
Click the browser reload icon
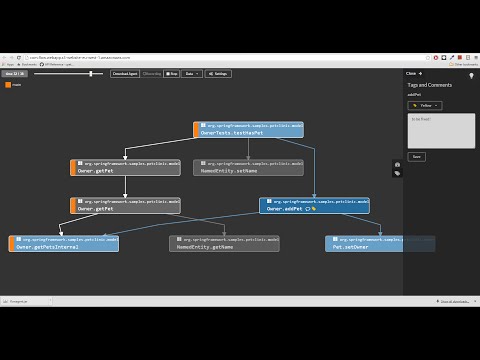click(x=19, y=58)
